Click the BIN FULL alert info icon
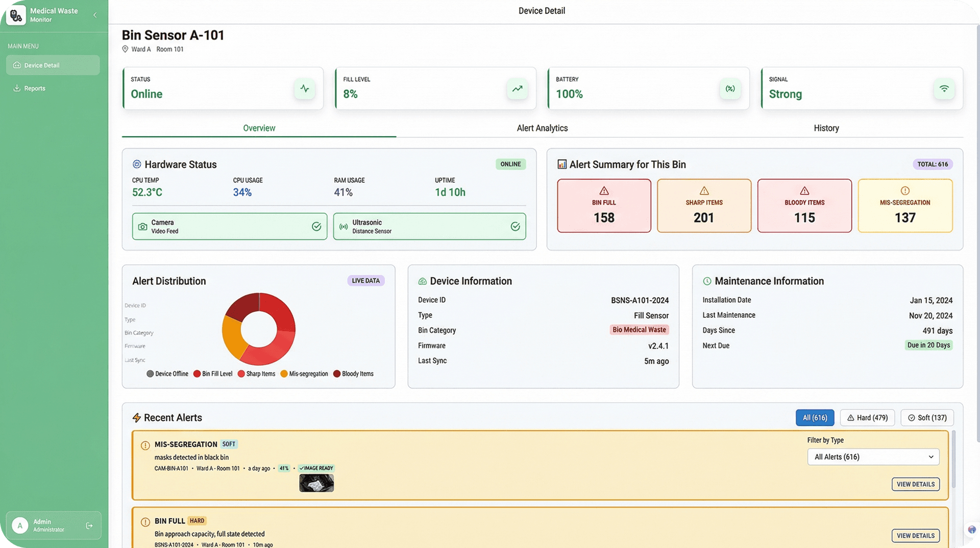Viewport: 980px width, 548px height. (145, 522)
